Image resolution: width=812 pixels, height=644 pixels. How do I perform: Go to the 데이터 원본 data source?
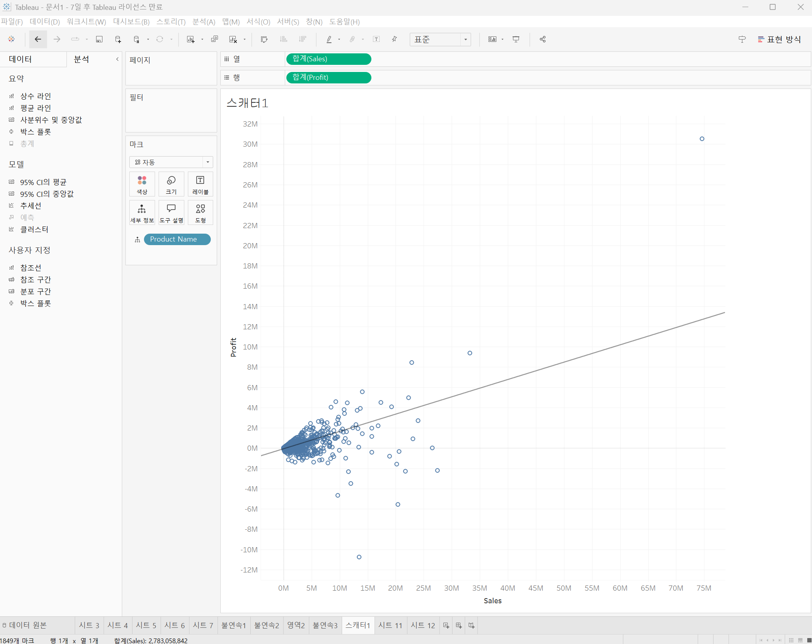click(25, 625)
